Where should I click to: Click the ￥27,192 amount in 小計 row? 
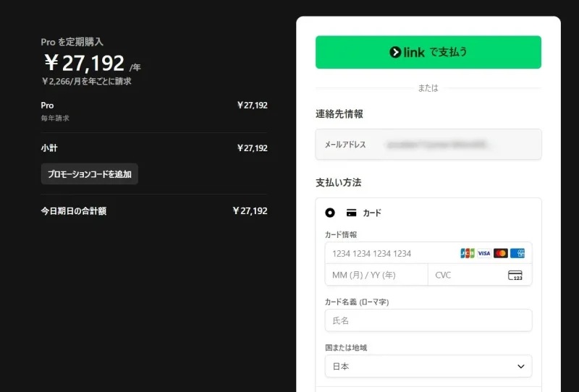252,148
